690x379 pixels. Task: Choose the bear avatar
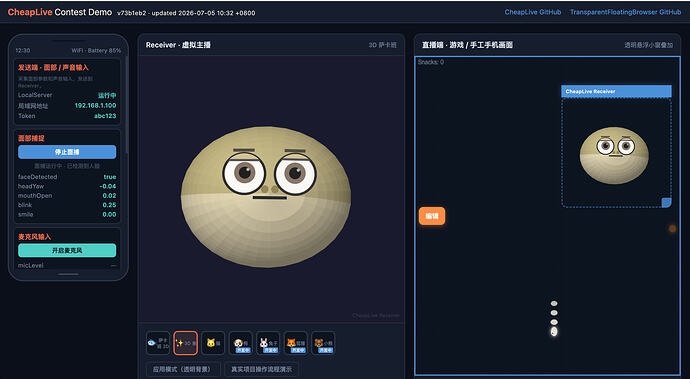(323, 343)
